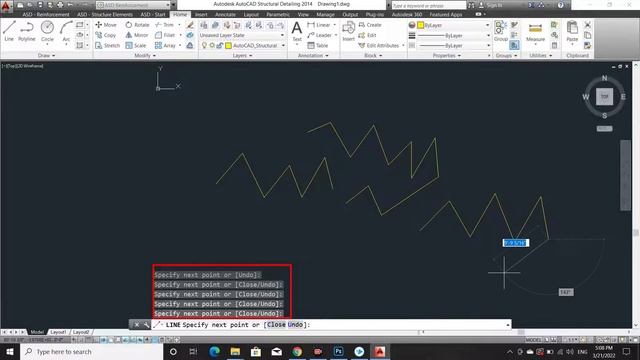Viewport: 640px width, 360px height.
Task: Open Microsoft Edge from taskbar
Action: coord(214,351)
